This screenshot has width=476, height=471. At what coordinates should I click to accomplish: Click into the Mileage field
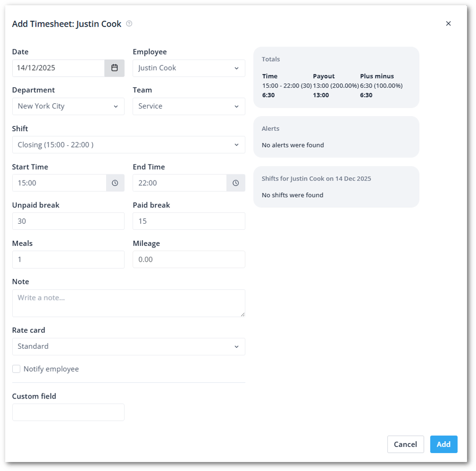click(189, 259)
